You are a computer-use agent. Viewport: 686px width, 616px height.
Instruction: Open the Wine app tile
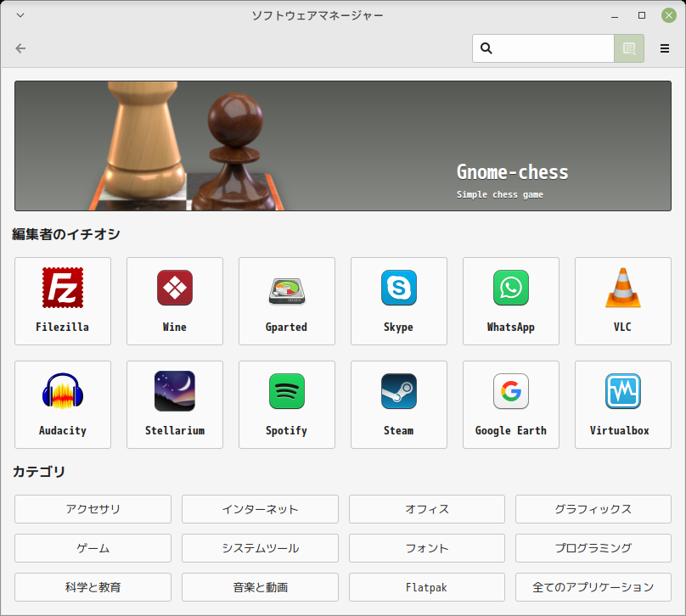click(175, 301)
